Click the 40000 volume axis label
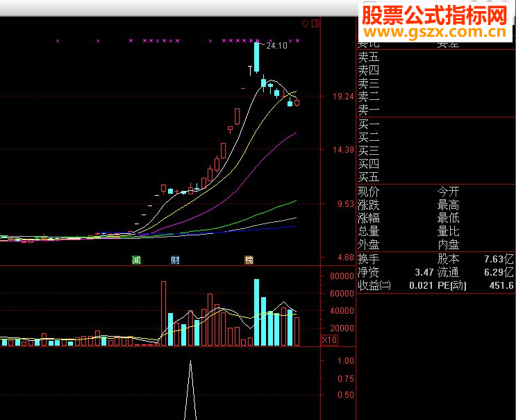 (x=342, y=311)
